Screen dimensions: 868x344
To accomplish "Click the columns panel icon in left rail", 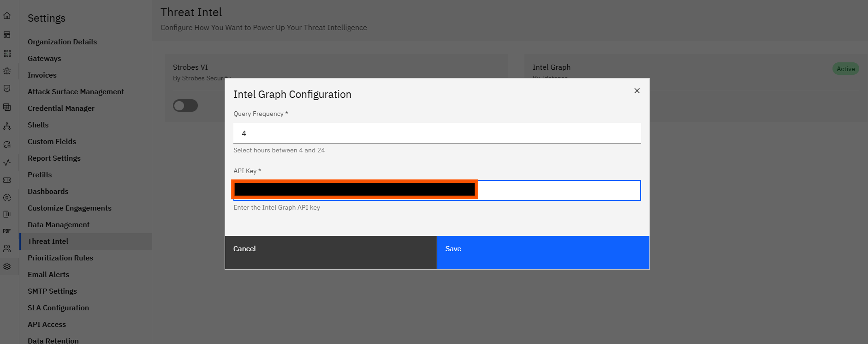I will click(7, 214).
